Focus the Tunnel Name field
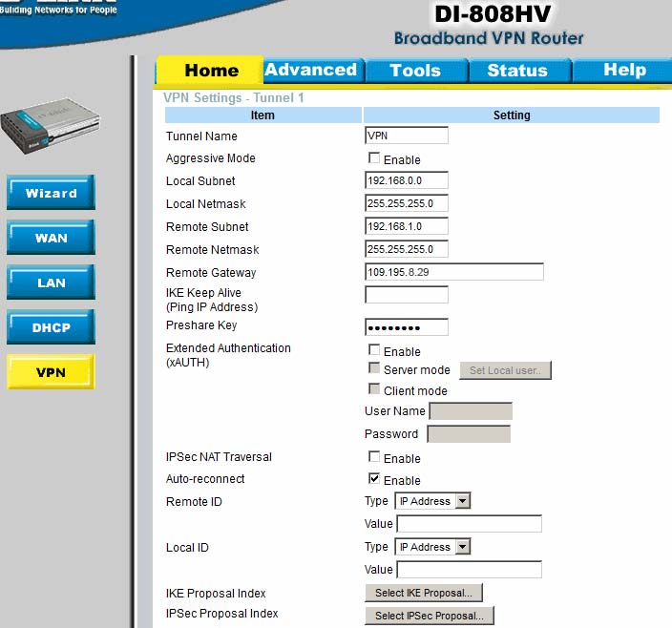 407,136
